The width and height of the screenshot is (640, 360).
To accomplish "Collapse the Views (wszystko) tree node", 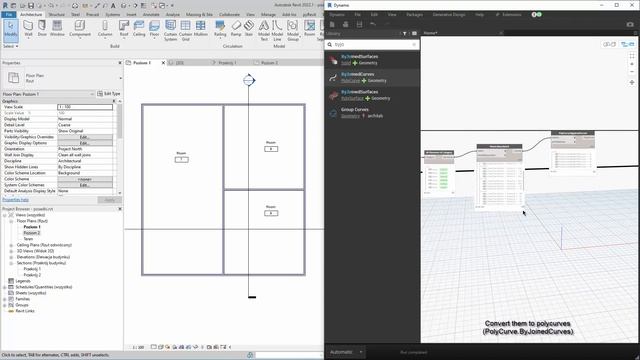I will [4, 215].
